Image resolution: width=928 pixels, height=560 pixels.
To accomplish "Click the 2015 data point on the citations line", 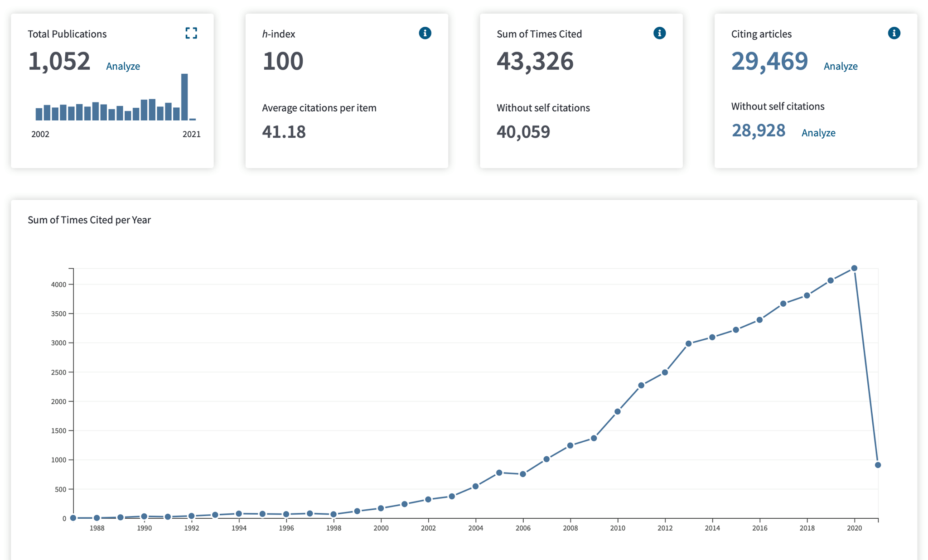I will pos(736,330).
